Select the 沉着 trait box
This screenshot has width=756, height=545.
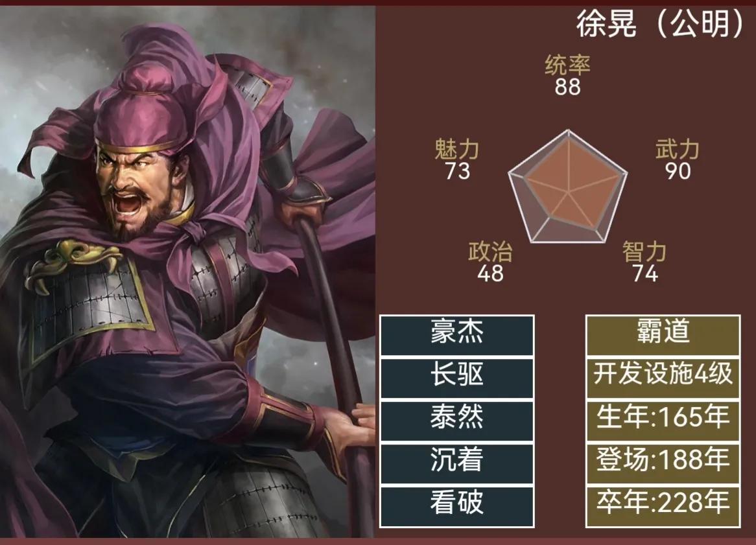coord(456,463)
